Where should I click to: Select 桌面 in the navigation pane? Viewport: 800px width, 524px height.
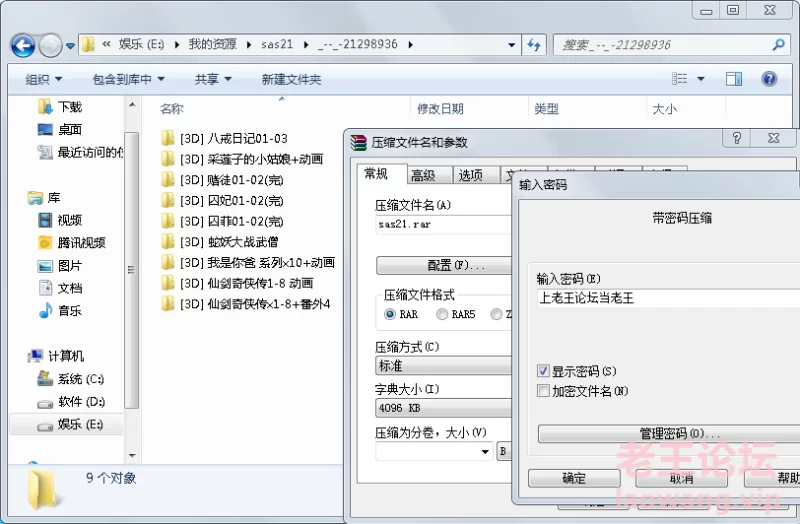pyautogui.click(x=60, y=130)
